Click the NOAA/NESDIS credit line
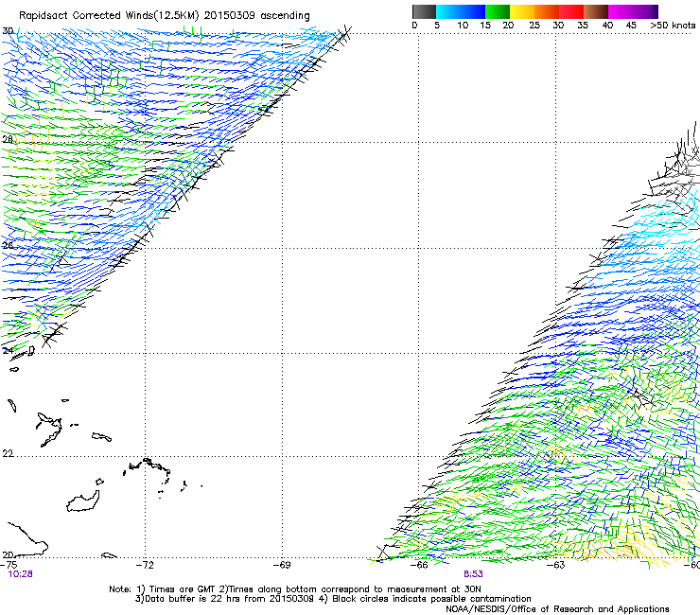Viewport: 700px width, 615px height. pyautogui.click(x=557, y=609)
